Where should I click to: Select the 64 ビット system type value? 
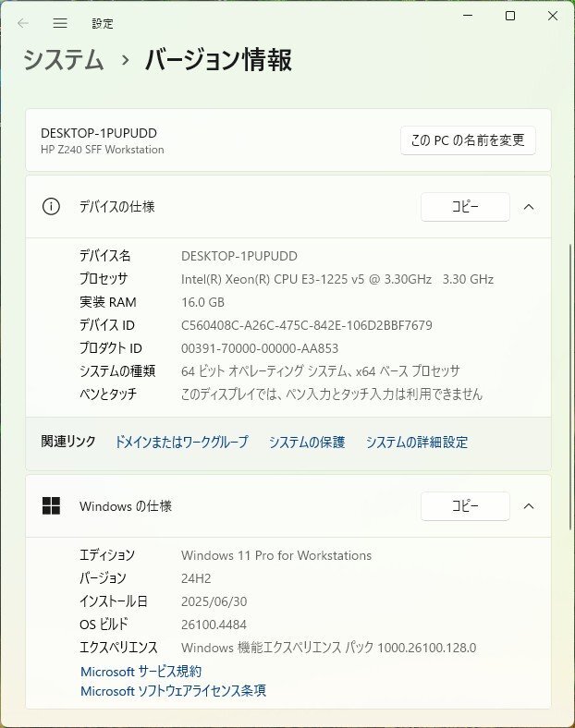pos(321,371)
